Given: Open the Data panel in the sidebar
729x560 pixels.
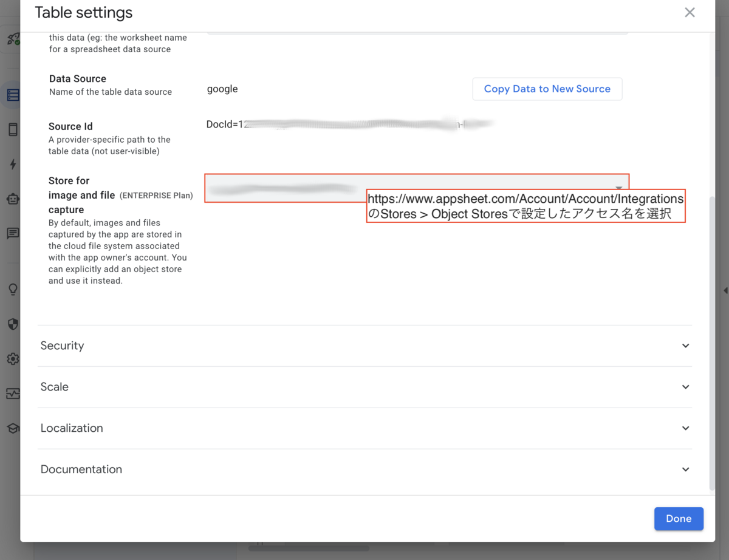Looking at the screenshot, I should click(x=12, y=95).
